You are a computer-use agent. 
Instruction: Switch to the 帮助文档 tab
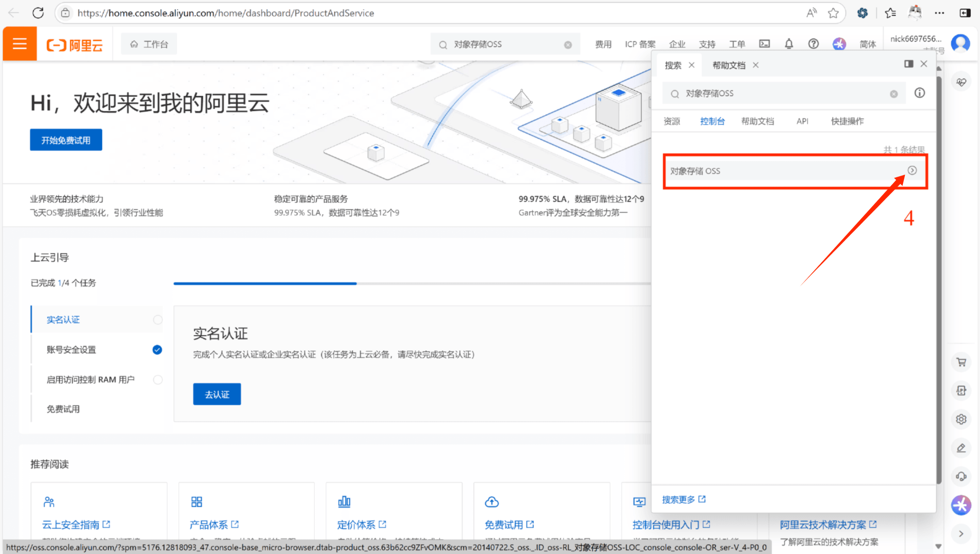point(728,65)
